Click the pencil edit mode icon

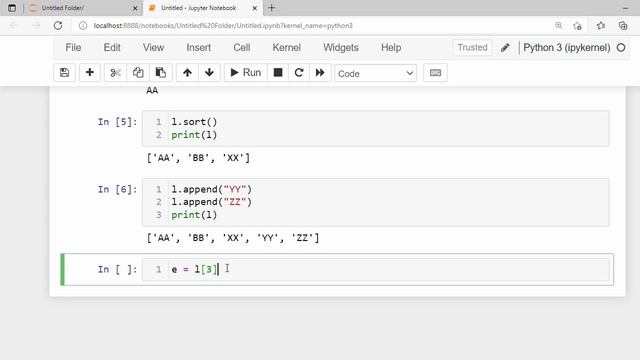505,48
